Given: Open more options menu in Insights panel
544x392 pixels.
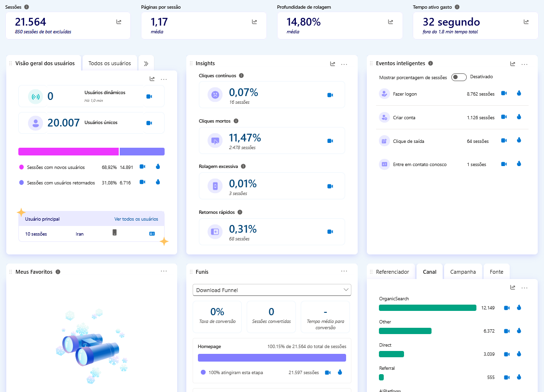Looking at the screenshot, I should 344,64.
